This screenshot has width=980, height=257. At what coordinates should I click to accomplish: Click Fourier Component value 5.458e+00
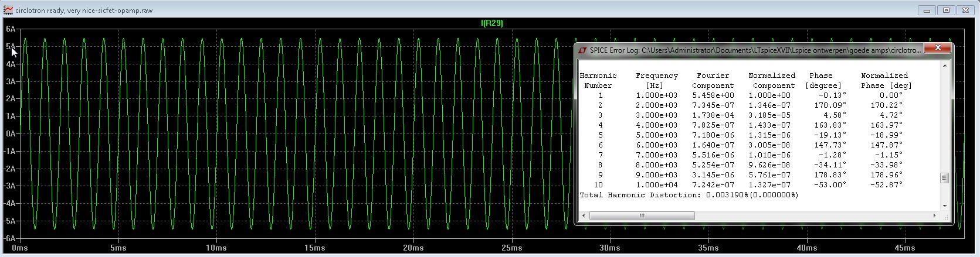(x=713, y=95)
